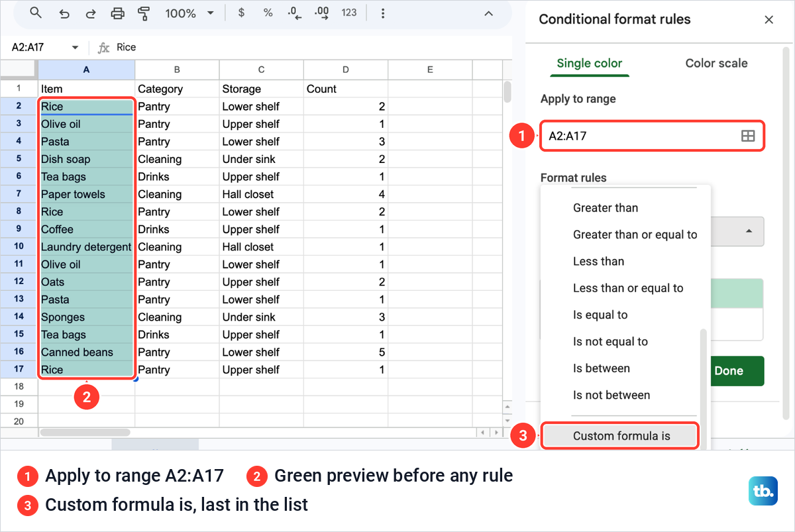Click the vertical scrollbar of the sheet
This screenshot has width=795, height=532.
click(x=507, y=93)
